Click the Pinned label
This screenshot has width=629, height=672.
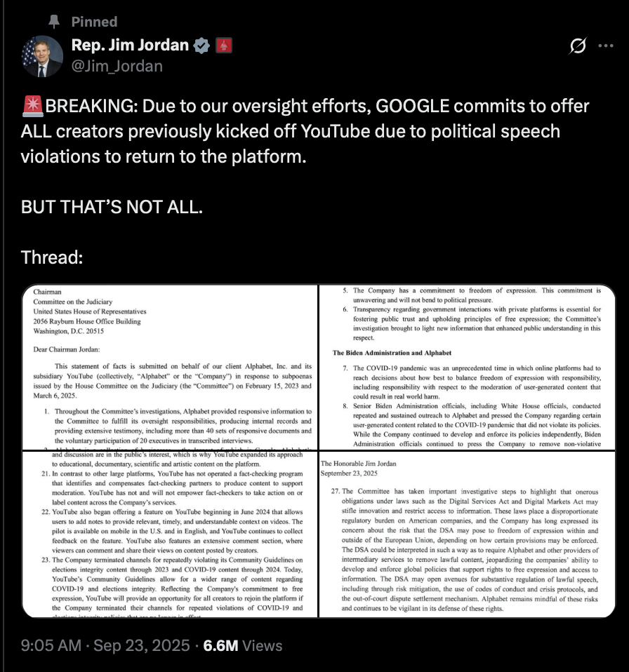(x=94, y=22)
